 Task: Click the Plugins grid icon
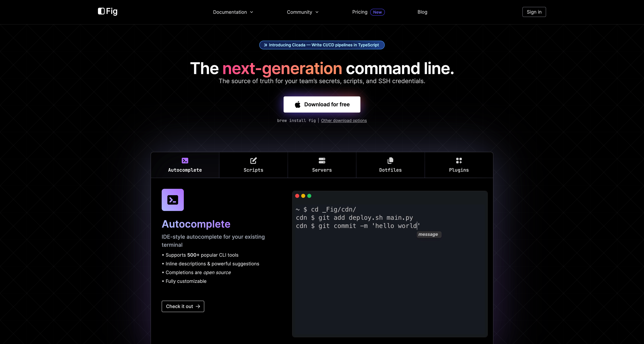click(459, 161)
